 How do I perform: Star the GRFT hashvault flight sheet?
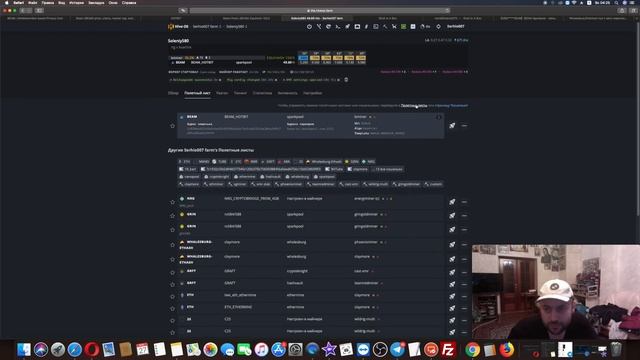pyautogui.click(x=172, y=284)
